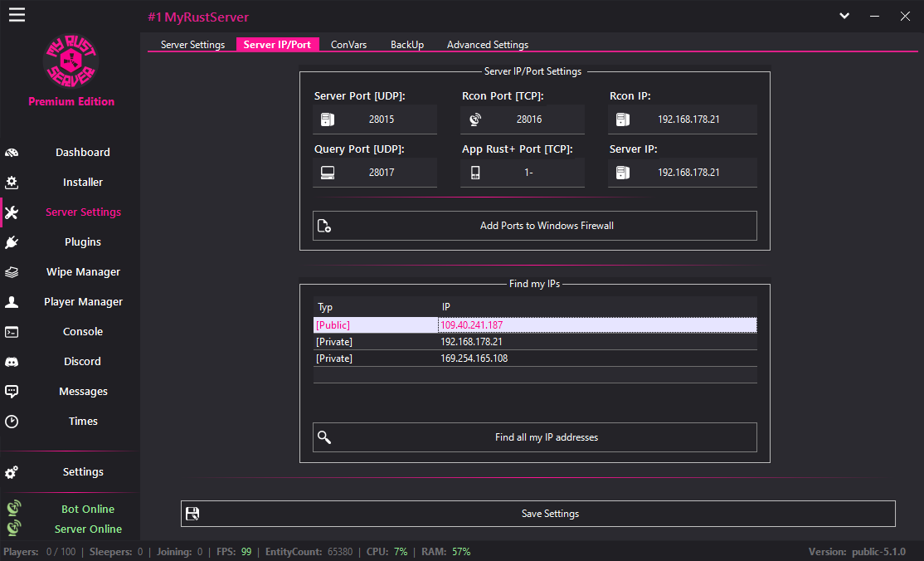Image resolution: width=924 pixels, height=561 pixels.
Task: Select the Server IP/Port tab
Action: point(277,45)
